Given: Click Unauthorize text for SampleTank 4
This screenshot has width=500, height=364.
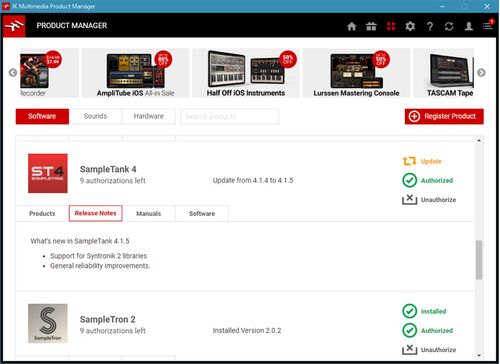Looking at the screenshot, I should pos(438,200).
